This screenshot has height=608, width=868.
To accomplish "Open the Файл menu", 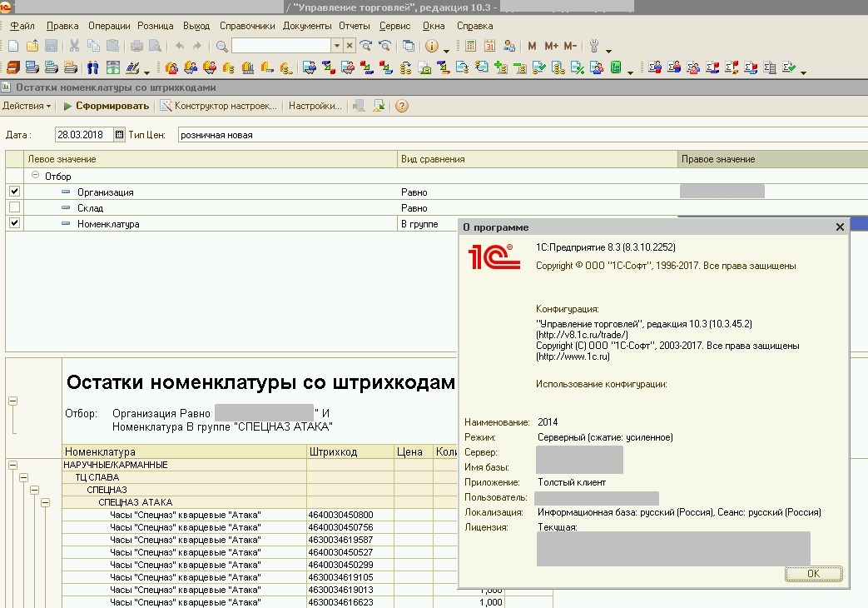I will (22, 26).
